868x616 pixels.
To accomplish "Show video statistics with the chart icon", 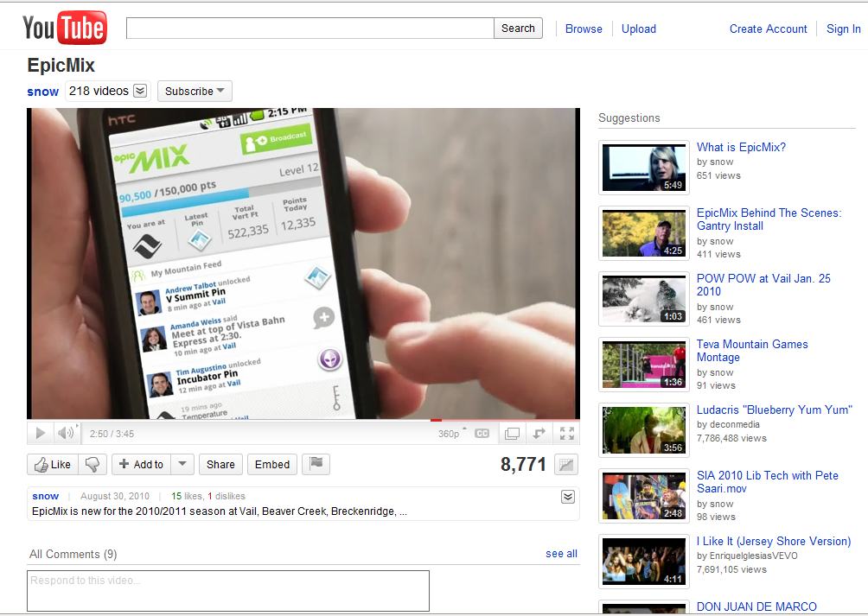I will tap(565, 465).
